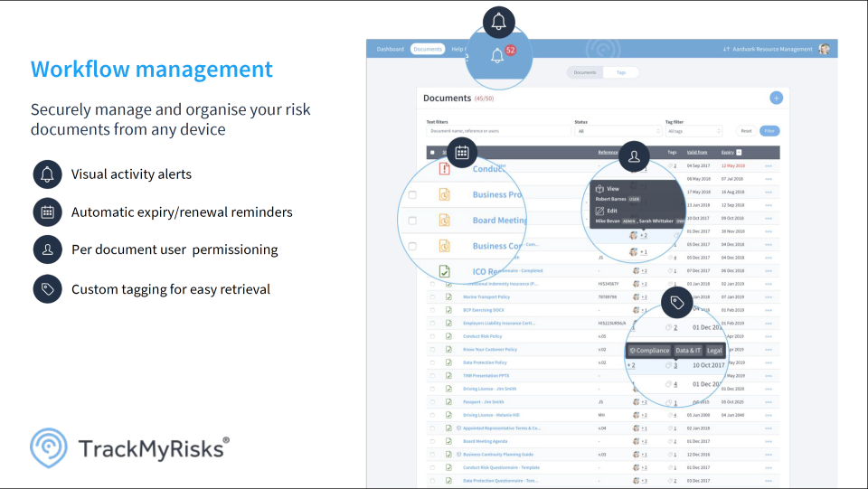Click the Document name, reference or users field
868x489 pixels.
(x=498, y=131)
